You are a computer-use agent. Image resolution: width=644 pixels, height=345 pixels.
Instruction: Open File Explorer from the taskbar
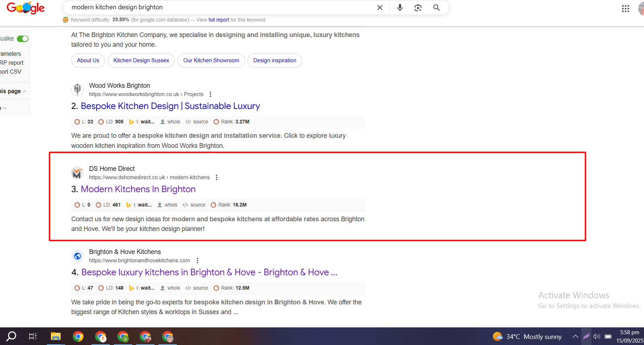56,337
